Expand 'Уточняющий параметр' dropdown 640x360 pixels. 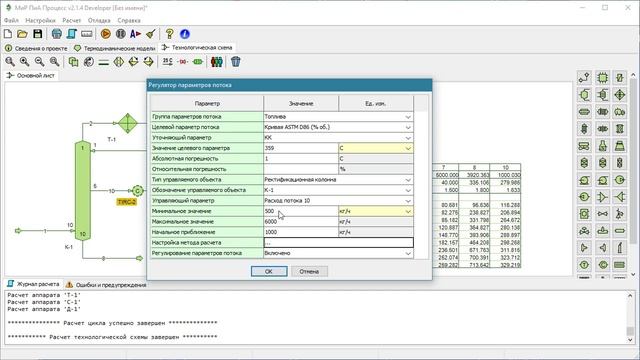click(x=408, y=138)
